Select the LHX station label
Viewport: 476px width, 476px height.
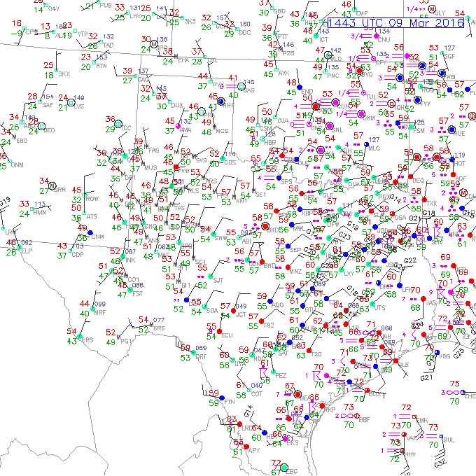point(134,15)
